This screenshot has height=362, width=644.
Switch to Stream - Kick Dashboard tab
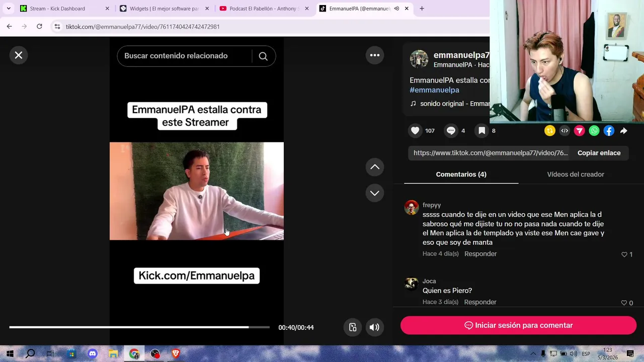click(x=63, y=9)
